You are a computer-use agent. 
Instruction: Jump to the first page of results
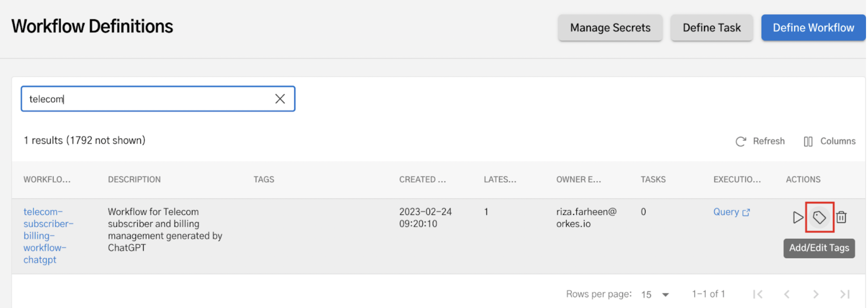click(758, 294)
